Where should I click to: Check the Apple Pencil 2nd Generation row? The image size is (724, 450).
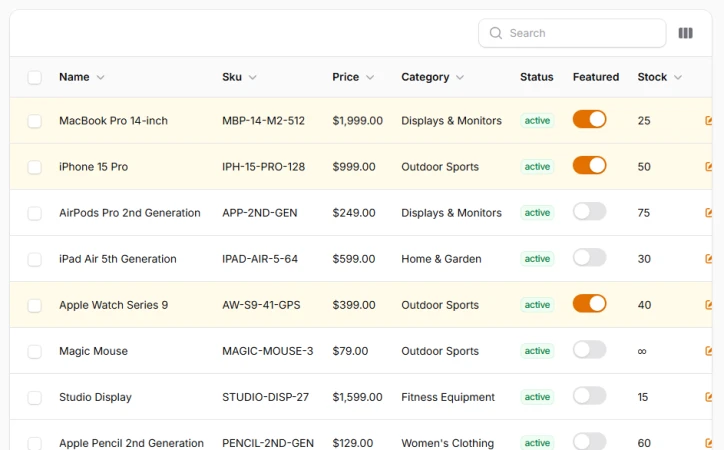pos(35,443)
